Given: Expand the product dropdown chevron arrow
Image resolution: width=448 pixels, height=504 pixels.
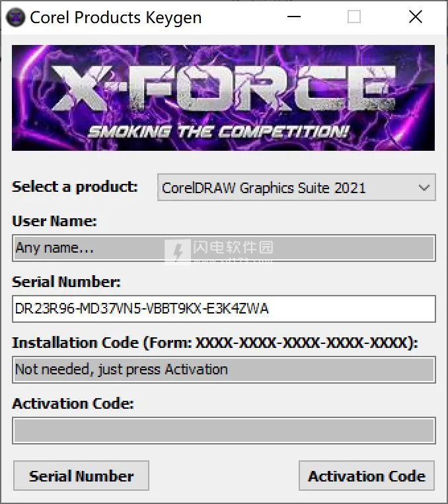Looking at the screenshot, I should pyautogui.click(x=424, y=188).
